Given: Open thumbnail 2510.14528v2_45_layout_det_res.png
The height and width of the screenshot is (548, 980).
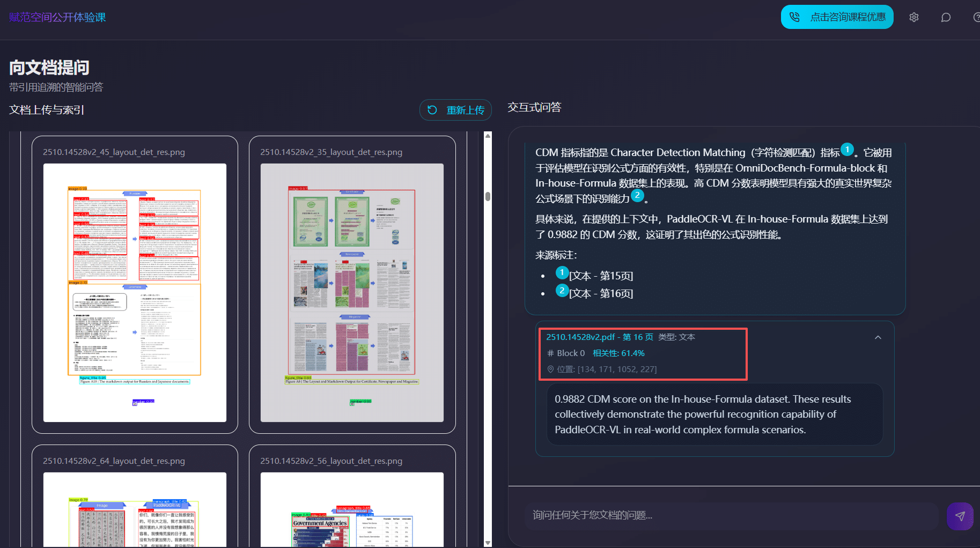Looking at the screenshot, I should point(135,293).
